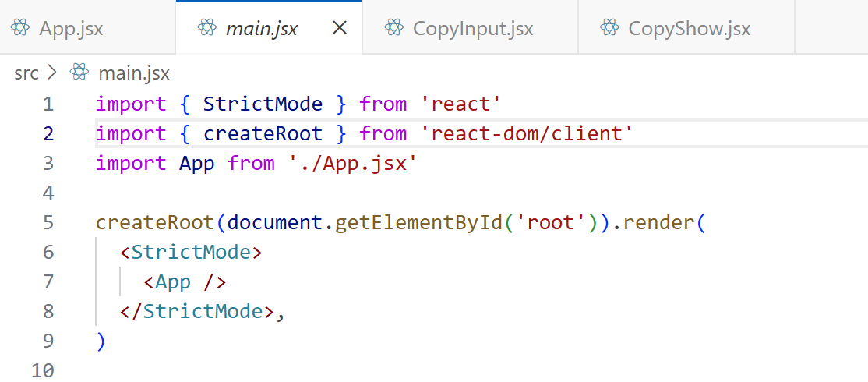Click the word StrictMode on line 1
868x382 pixels.
pyautogui.click(x=263, y=104)
